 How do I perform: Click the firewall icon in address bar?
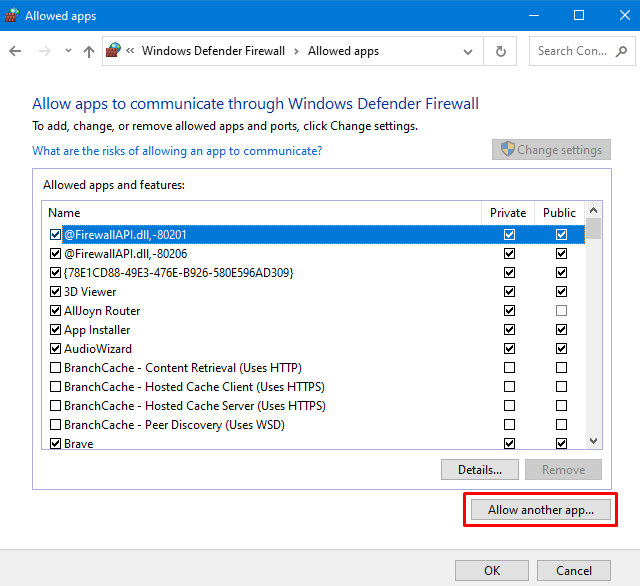pos(113,51)
